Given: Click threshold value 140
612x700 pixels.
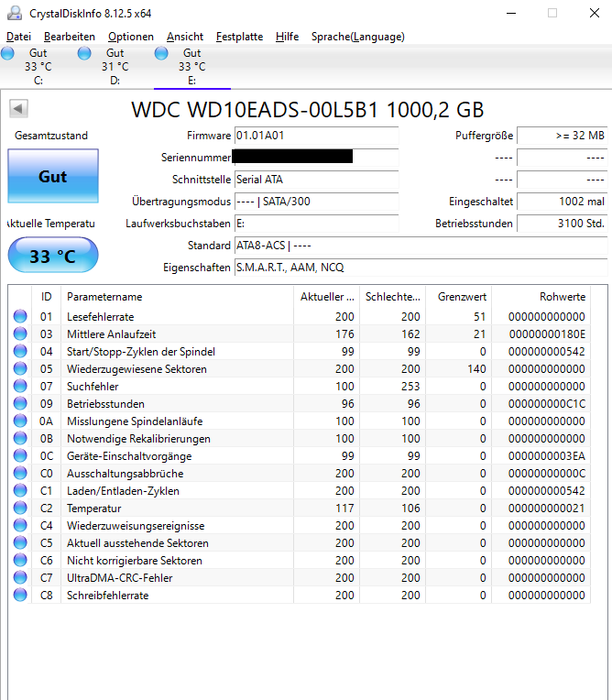Looking at the screenshot, I should coord(476,368).
